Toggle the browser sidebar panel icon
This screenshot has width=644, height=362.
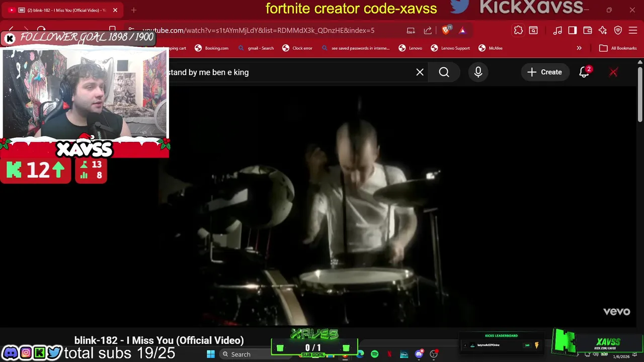tap(573, 30)
